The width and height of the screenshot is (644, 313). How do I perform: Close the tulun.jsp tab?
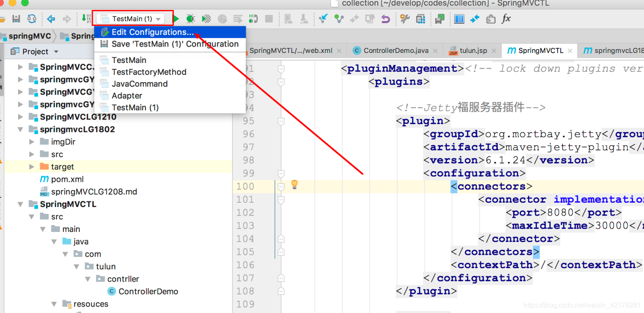[x=495, y=51]
